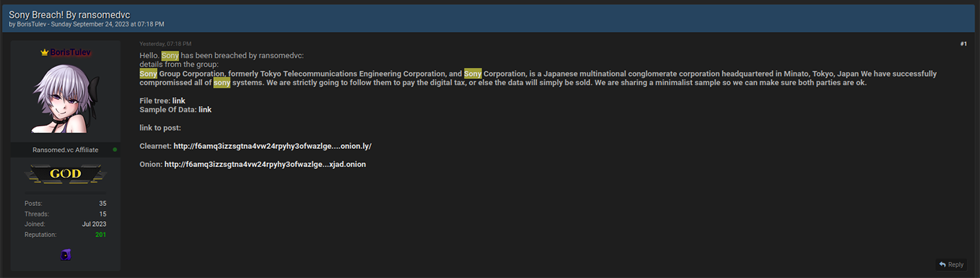The height and width of the screenshot is (278, 980).
Task: Click the highlighted lowercase sony word
Action: click(221, 83)
